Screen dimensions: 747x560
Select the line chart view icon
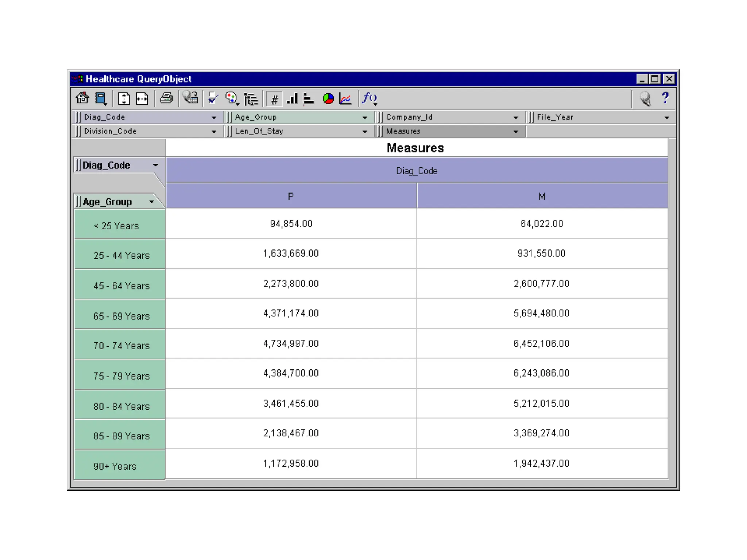[345, 98]
